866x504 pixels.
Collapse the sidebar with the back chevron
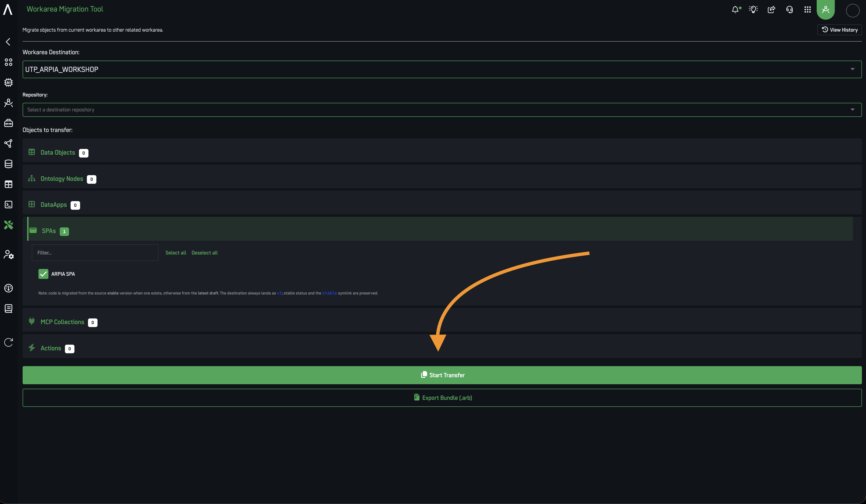coord(8,42)
